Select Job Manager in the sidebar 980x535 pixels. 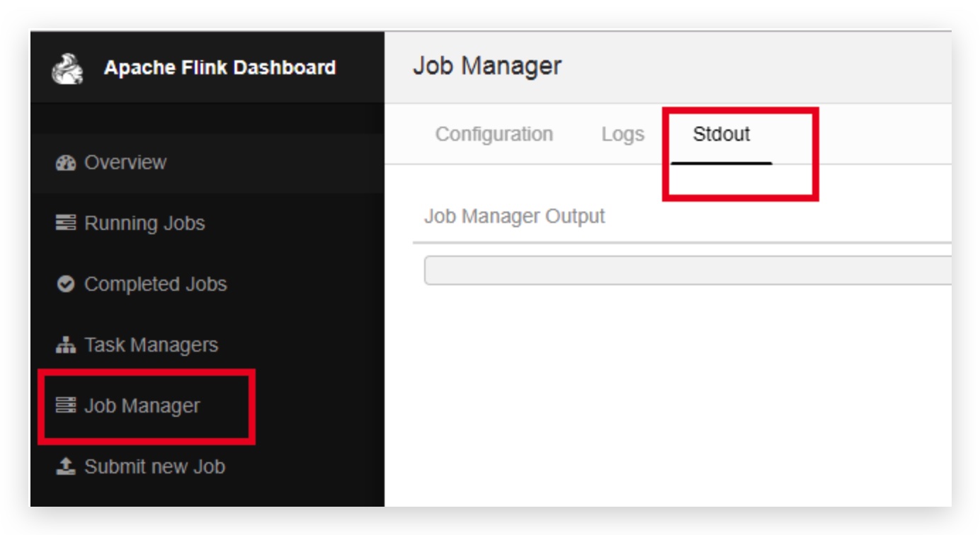(142, 406)
